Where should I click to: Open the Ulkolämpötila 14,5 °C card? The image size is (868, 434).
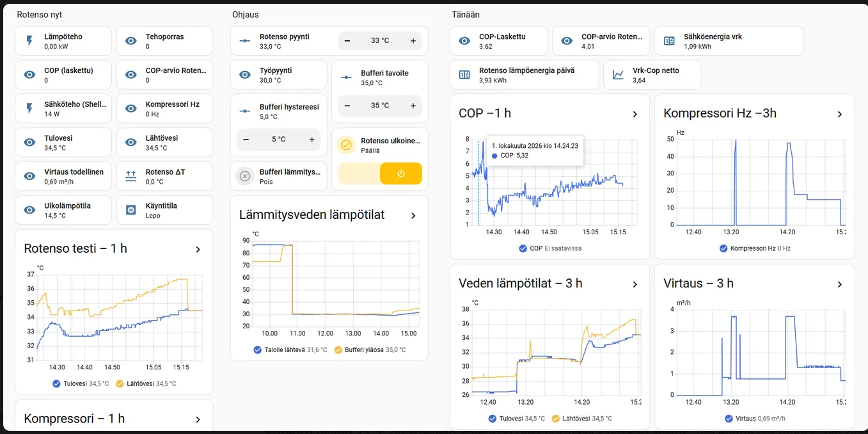pos(63,210)
